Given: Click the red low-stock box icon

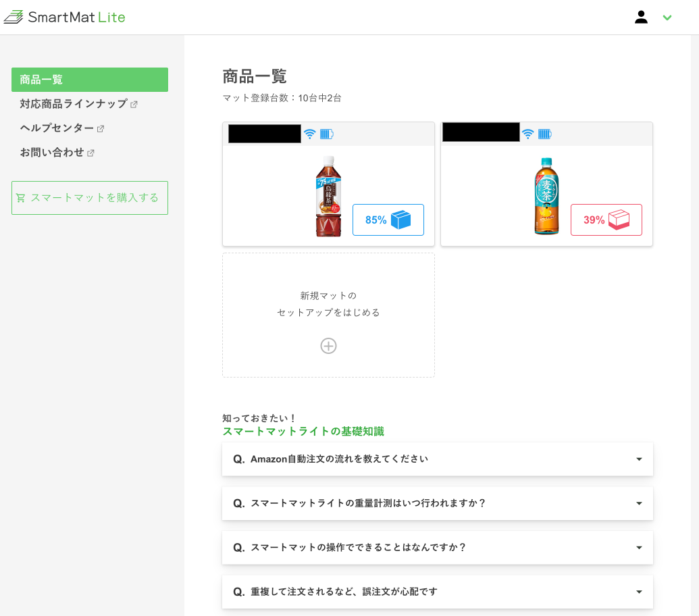Looking at the screenshot, I should pos(619,220).
